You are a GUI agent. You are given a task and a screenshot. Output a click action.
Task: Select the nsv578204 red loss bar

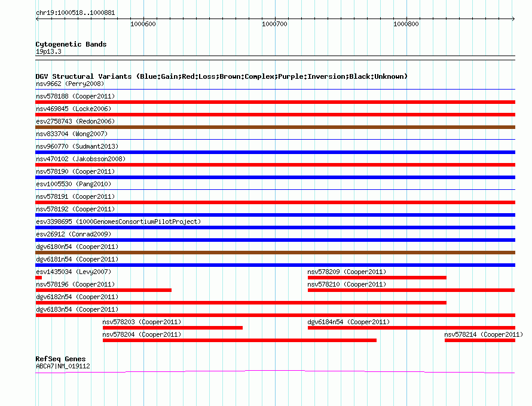click(x=240, y=340)
